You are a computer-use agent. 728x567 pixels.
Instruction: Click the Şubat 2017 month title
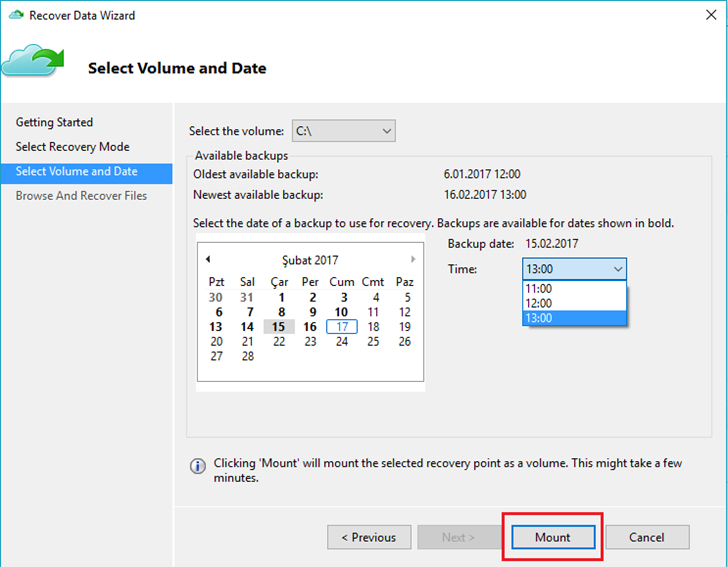point(310,260)
